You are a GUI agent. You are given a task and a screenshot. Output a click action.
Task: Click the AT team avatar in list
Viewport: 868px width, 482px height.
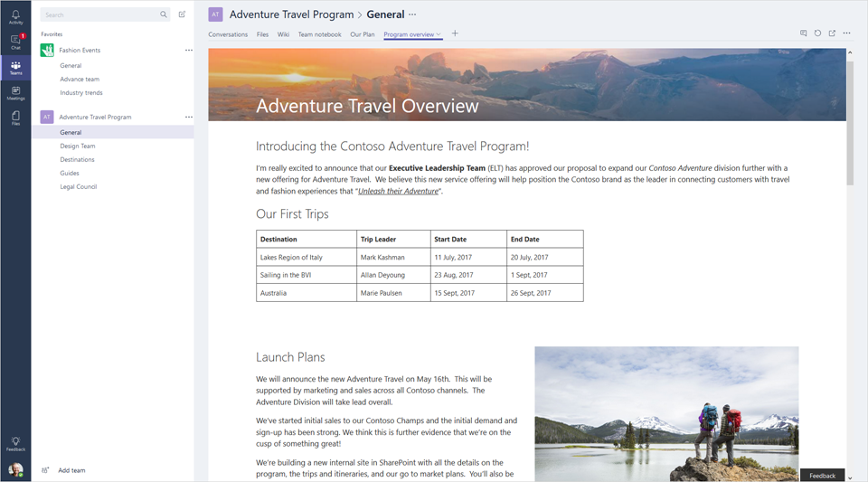[x=47, y=117]
